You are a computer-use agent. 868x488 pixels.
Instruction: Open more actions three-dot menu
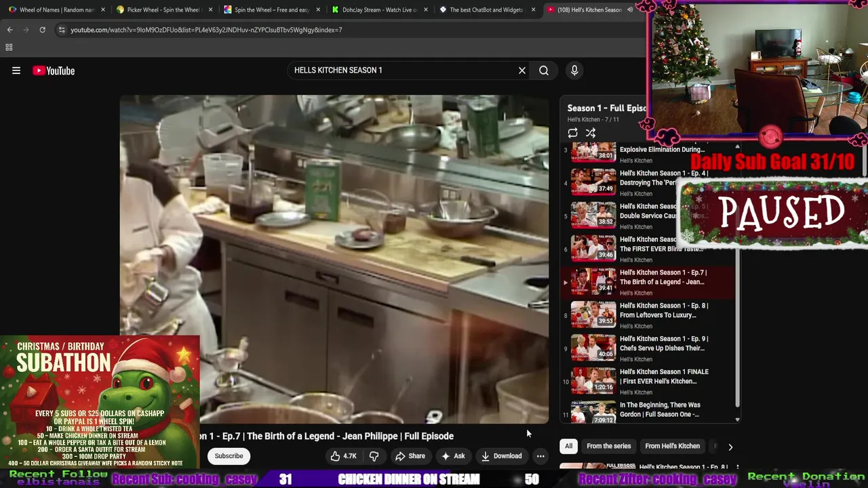(x=540, y=456)
